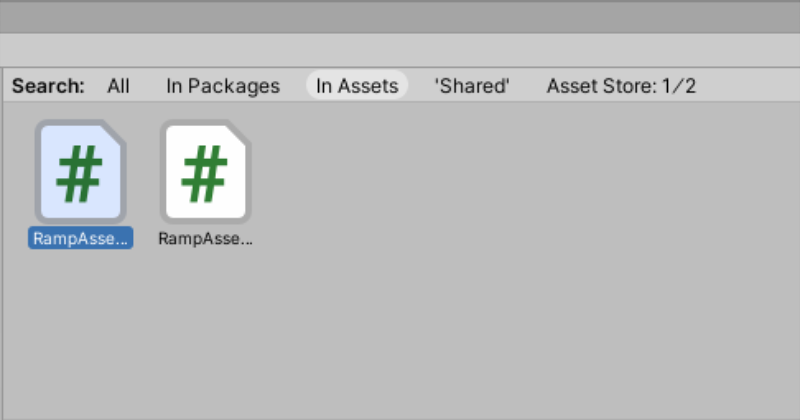
Task: Click the green hash on the unselected script
Action: [205, 174]
